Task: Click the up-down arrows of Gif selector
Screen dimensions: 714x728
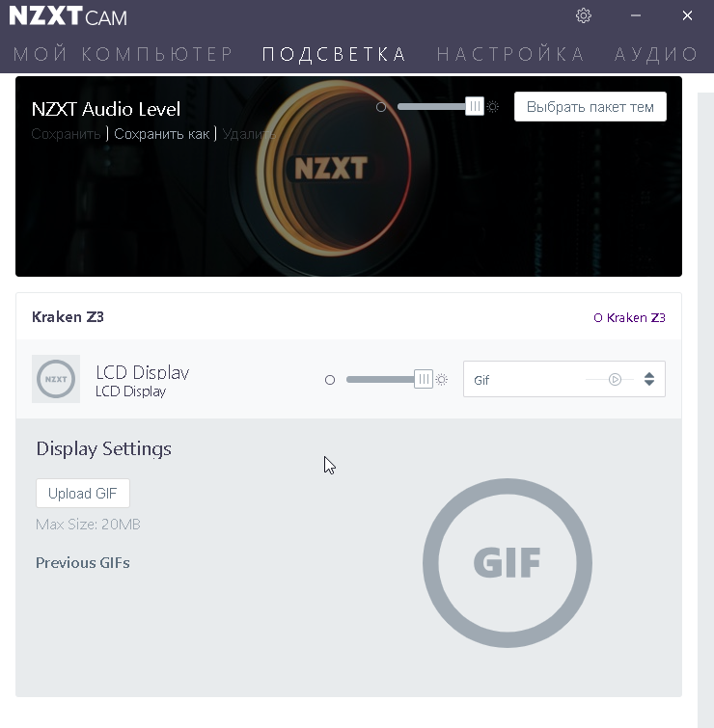Action: (649, 379)
